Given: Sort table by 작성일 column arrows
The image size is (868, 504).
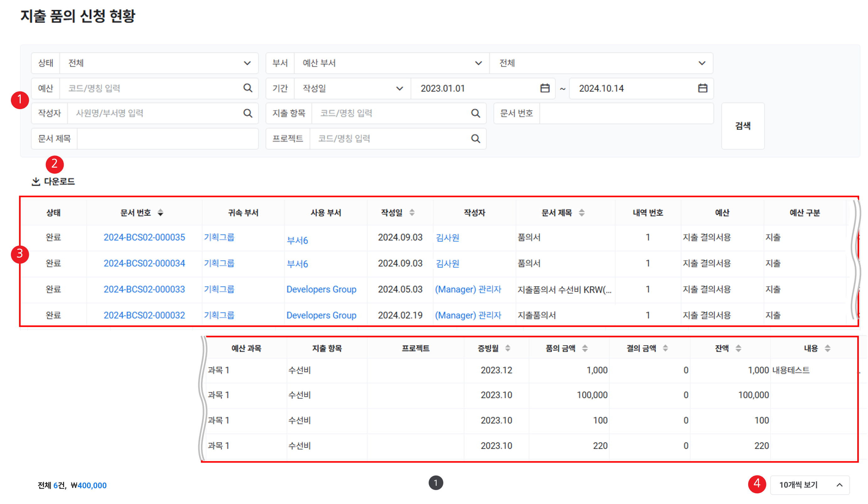Looking at the screenshot, I should (412, 213).
